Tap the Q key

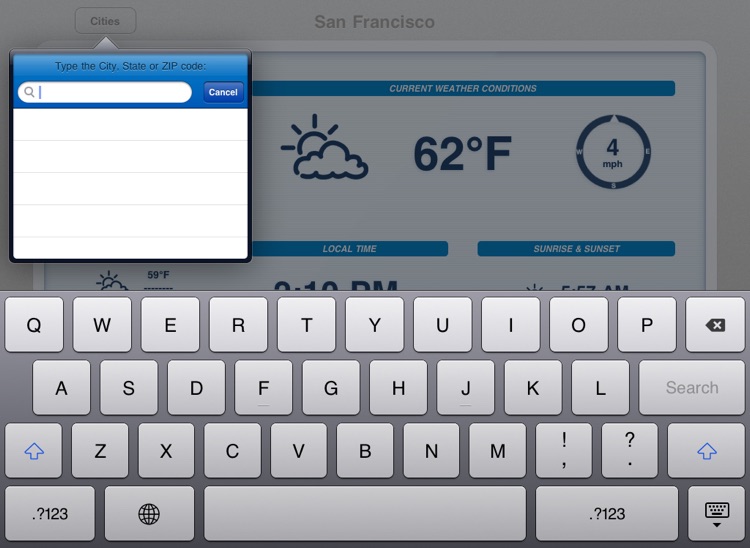(x=34, y=325)
